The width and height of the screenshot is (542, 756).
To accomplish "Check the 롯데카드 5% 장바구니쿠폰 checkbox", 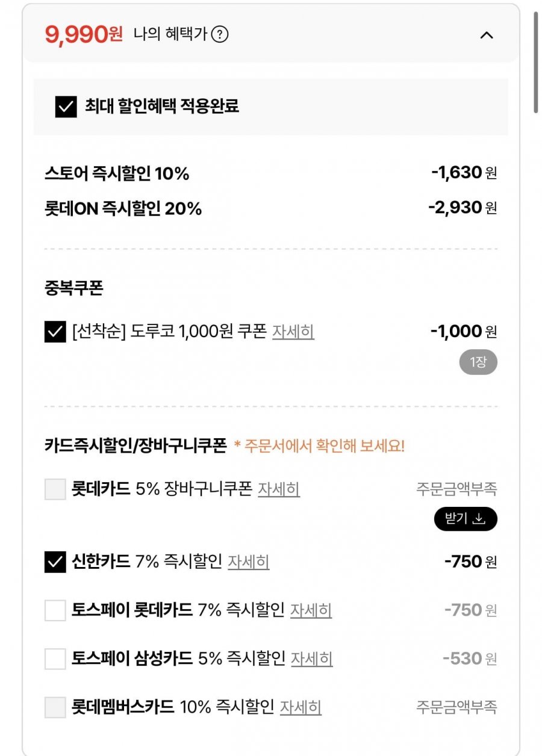I will (55, 489).
